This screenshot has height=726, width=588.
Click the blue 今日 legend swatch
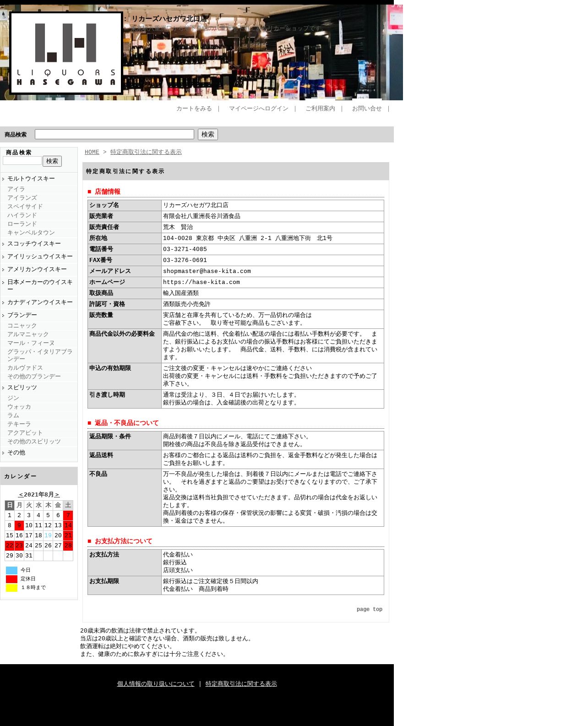pyautogui.click(x=11, y=570)
